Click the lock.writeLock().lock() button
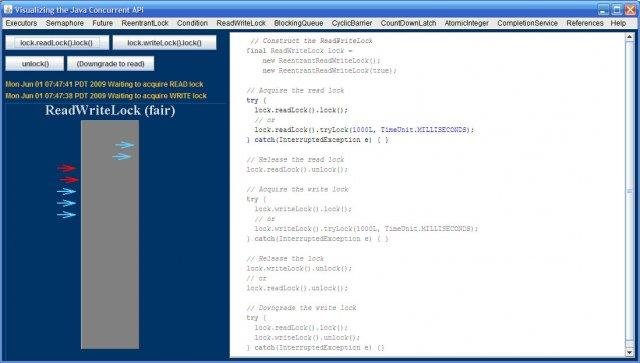640x363 pixels. tap(164, 42)
